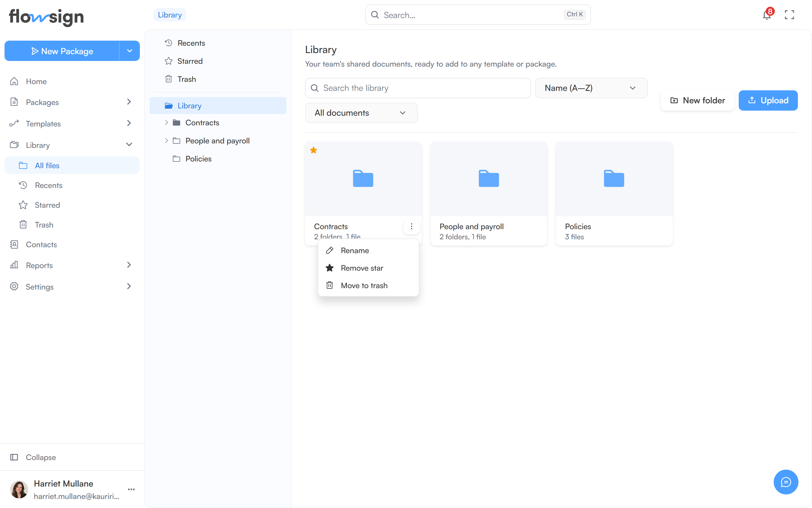812x508 pixels.
Task: Focus the global Search field
Action: (x=478, y=15)
